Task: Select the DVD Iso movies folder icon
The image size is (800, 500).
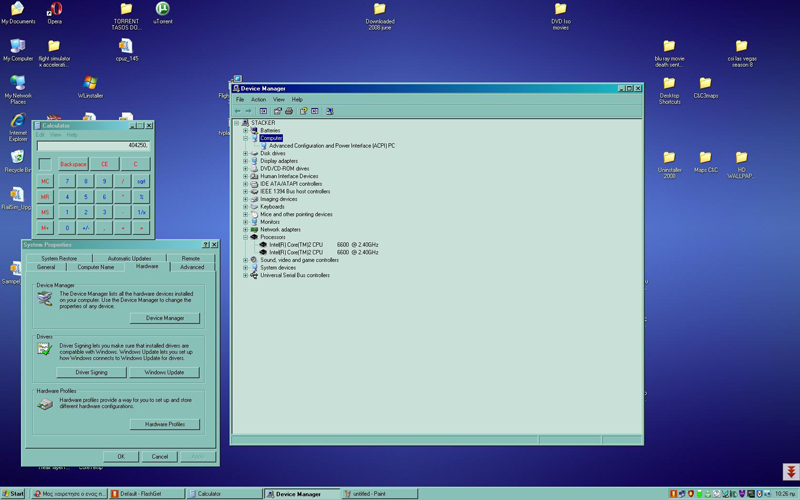Action: pos(561,16)
